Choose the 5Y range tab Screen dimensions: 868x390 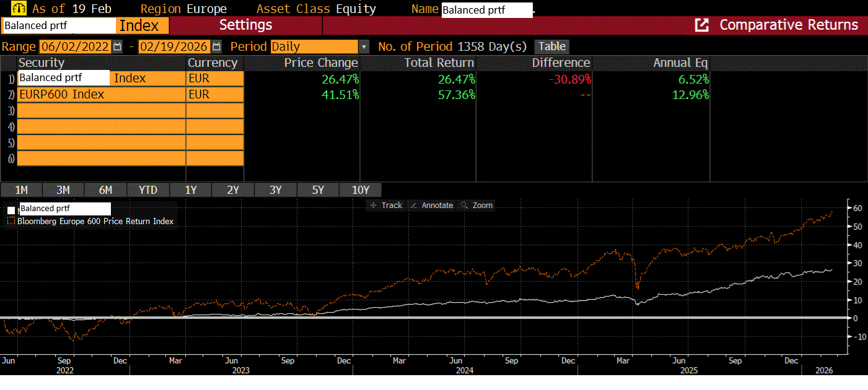point(318,190)
